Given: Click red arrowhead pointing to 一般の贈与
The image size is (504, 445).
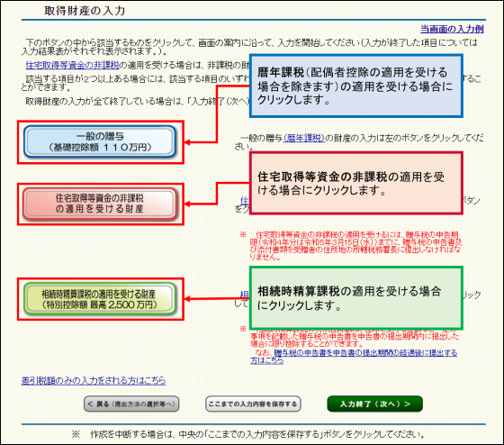Looking at the screenshot, I should point(187,142).
